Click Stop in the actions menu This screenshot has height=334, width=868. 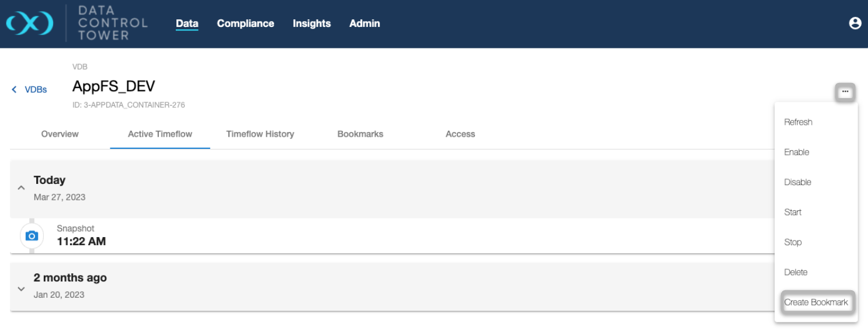(x=793, y=242)
